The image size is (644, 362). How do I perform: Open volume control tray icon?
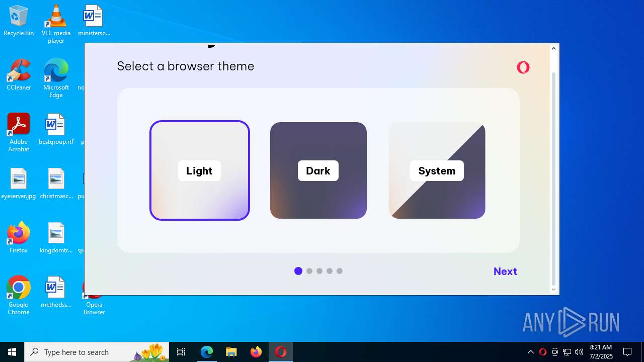(579, 352)
